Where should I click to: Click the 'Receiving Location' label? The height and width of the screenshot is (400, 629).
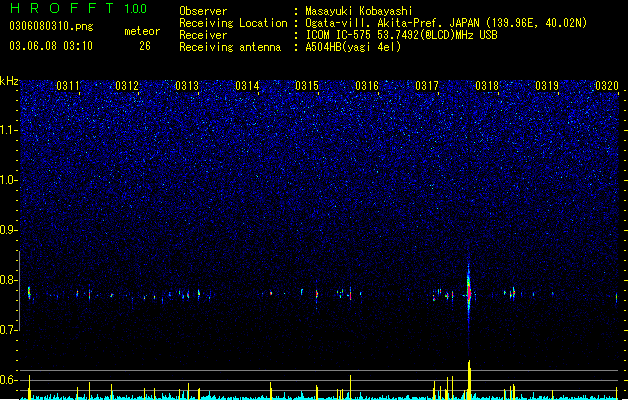pos(233,23)
